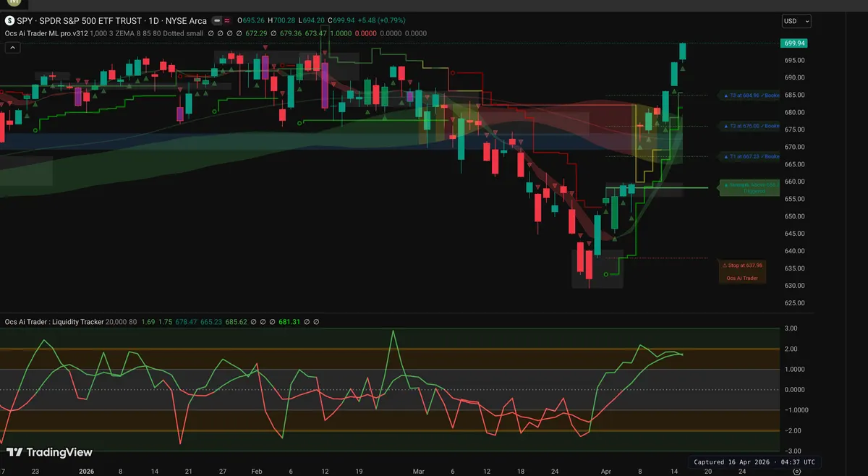Screen dimensions: 868x476
Task: Click the red 0.0000 value in the ML legend
Action: pyautogui.click(x=365, y=33)
